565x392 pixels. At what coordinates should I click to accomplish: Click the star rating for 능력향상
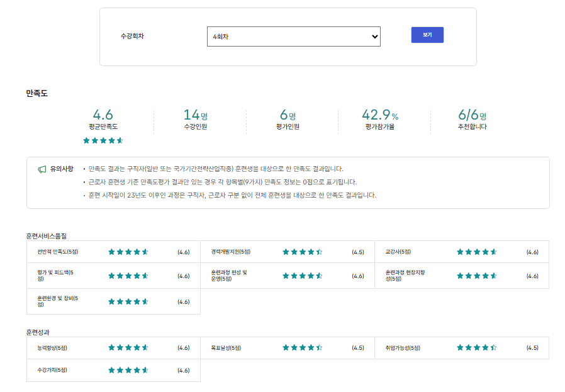128,347
